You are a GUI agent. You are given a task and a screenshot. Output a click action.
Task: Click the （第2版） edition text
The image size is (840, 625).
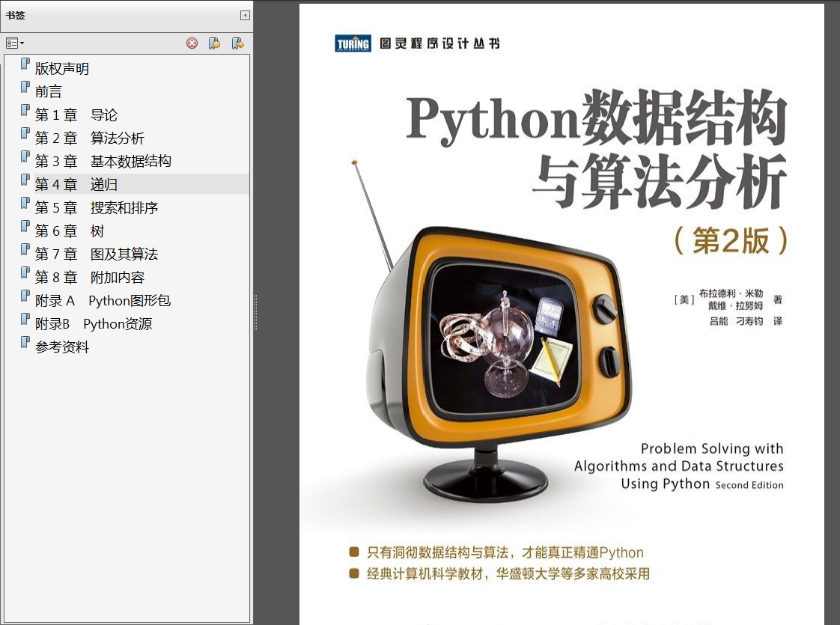click(x=730, y=240)
